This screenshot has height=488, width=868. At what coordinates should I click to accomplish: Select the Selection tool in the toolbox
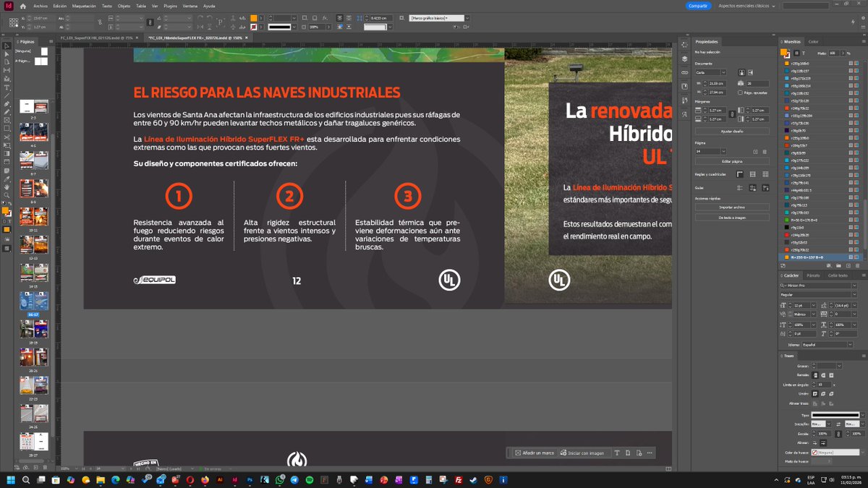pos(7,46)
